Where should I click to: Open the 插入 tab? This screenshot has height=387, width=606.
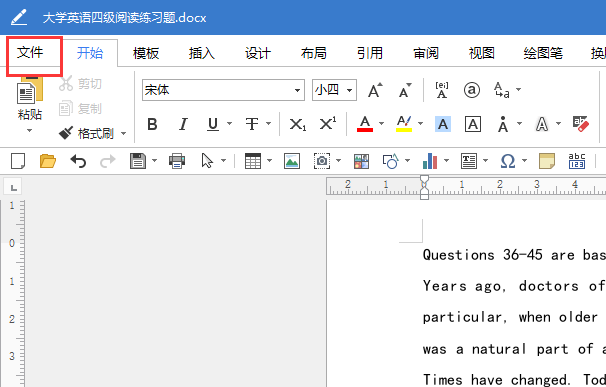click(202, 53)
